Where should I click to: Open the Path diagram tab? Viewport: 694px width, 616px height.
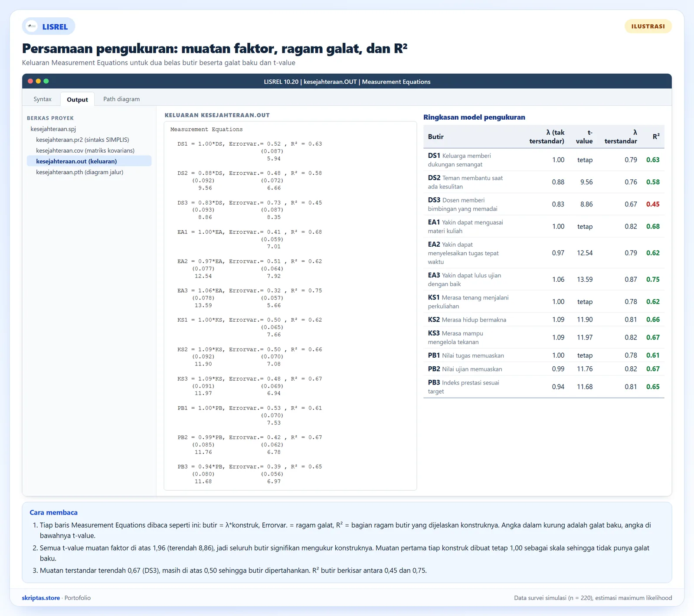click(x=121, y=99)
